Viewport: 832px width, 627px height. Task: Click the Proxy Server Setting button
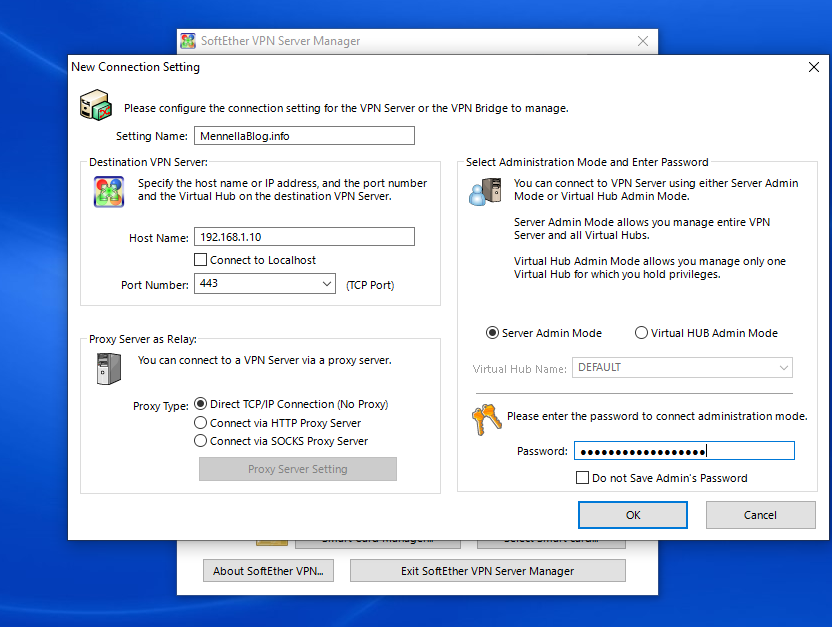point(298,469)
